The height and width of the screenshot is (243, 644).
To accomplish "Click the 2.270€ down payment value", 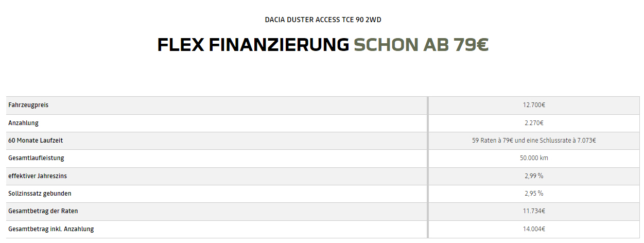I will pos(534,123).
